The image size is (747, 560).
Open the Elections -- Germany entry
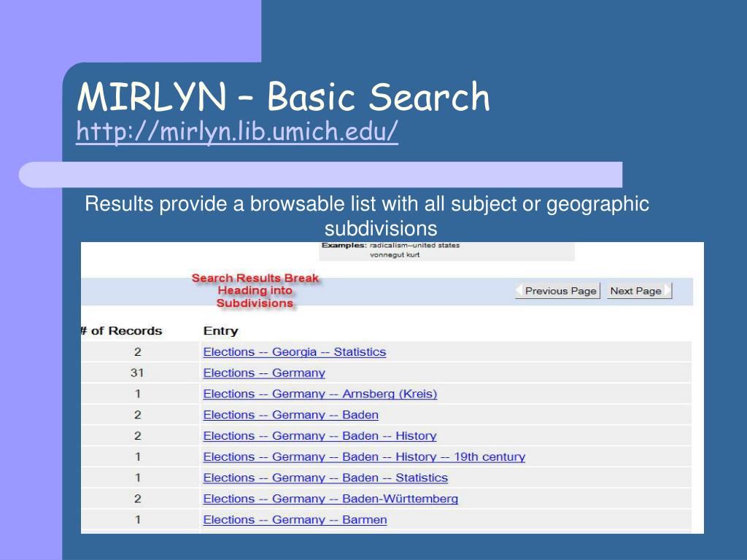coord(264,373)
